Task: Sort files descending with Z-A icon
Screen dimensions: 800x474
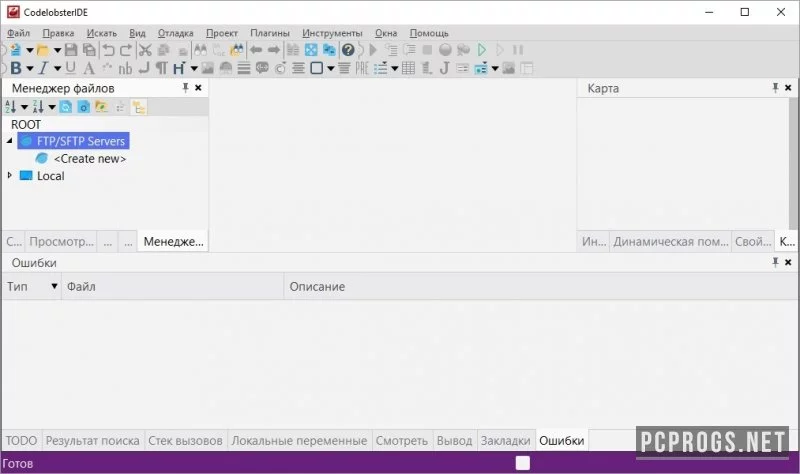Action: [38, 107]
